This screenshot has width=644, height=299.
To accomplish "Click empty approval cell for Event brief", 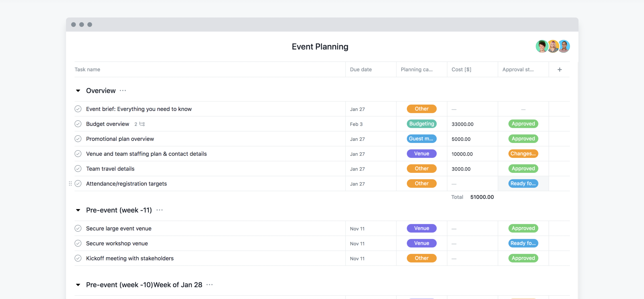I will [x=523, y=109].
